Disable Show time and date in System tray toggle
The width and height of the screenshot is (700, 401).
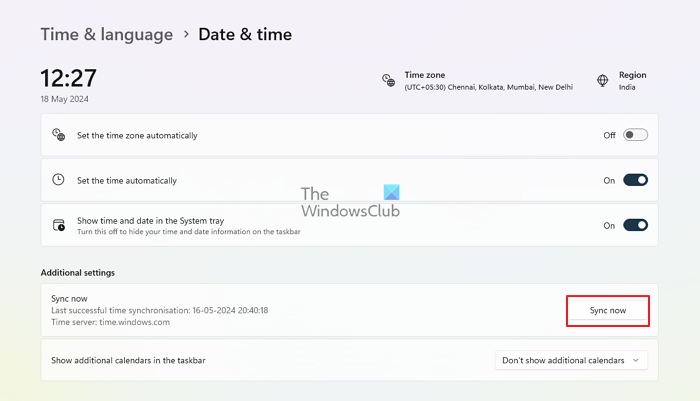click(x=635, y=226)
